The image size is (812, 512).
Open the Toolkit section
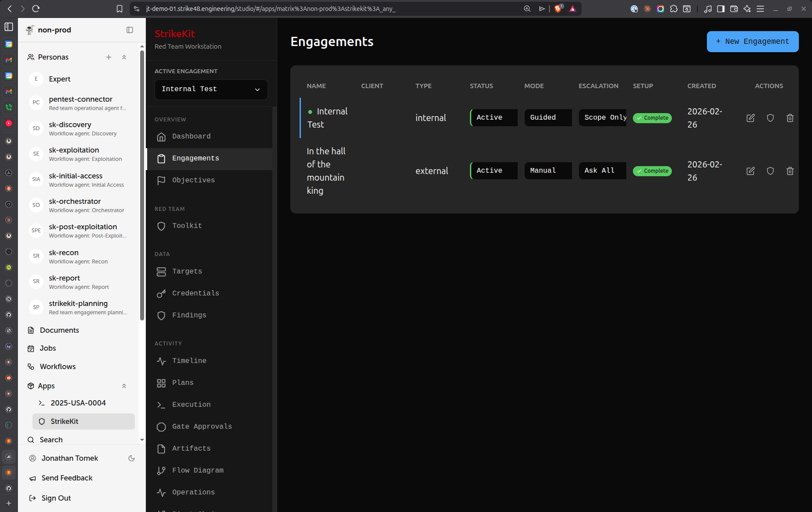pos(209,226)
